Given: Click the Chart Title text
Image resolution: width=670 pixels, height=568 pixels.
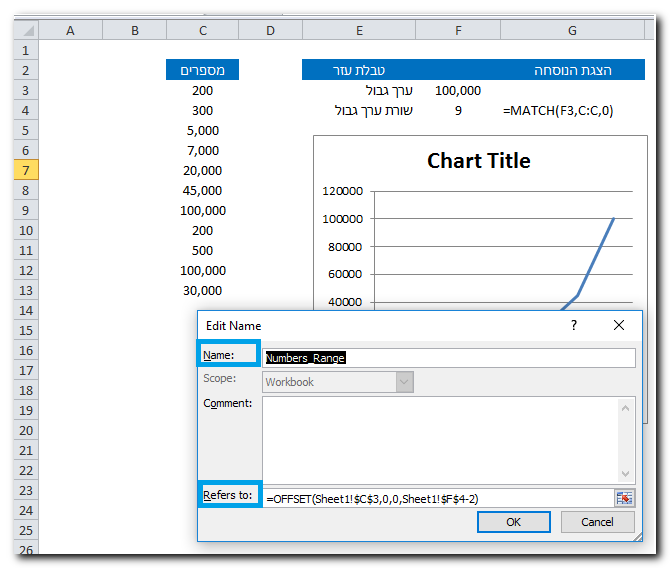Looking at the screenshot, I should [478, 161].
